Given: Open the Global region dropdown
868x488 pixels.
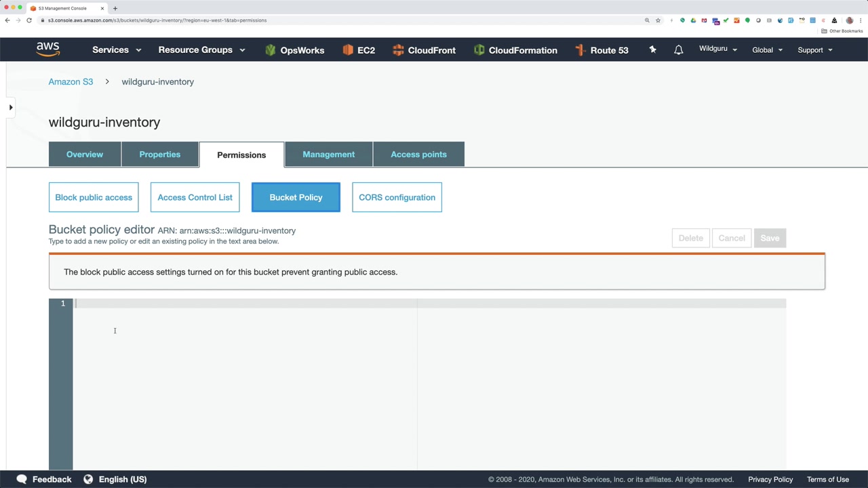Looking at the screenshot, I should point(767,50).
